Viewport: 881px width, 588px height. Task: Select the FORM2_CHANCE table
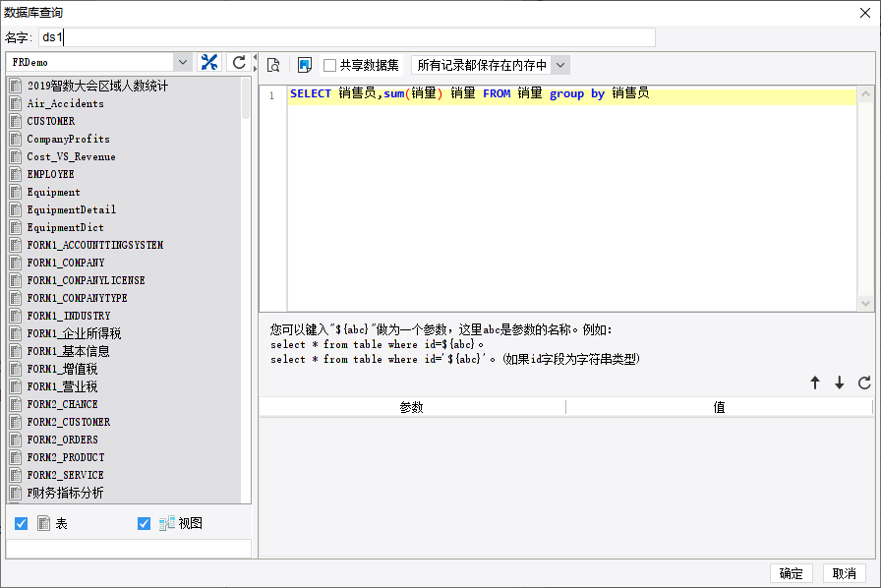[62, 404]
